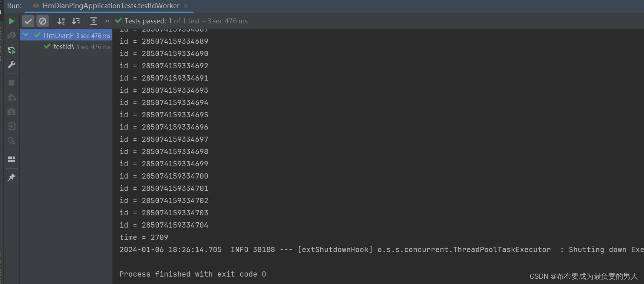Collapse the HmDianP test tree node
The image size is (644, 284).
[x=26, y=35]
